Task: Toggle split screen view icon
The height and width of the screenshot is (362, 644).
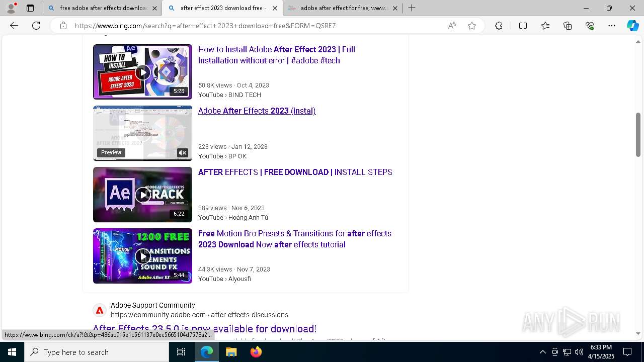Action: click(523, 26)
